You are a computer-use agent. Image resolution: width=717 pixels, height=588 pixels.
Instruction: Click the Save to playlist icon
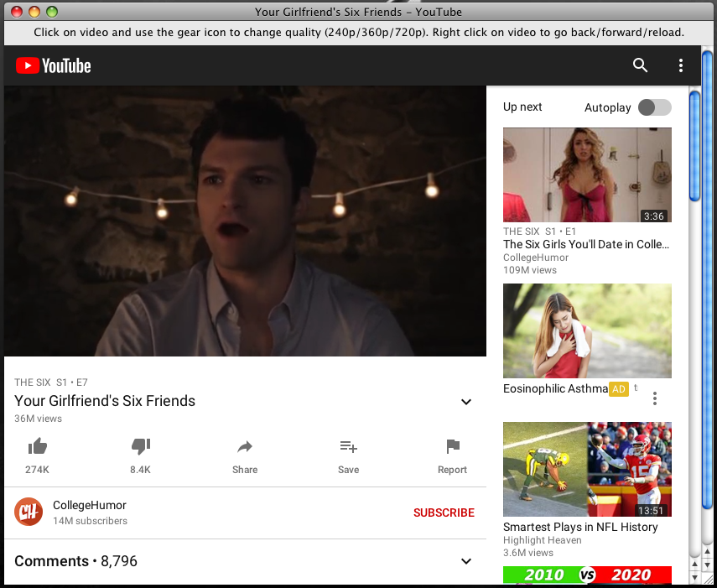[x=349, y=447]
